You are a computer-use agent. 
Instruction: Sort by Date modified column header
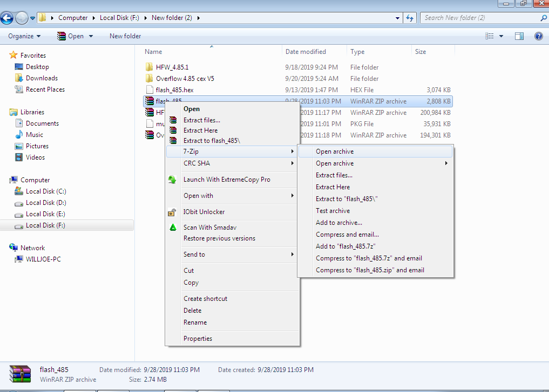[x=306, y=52]
